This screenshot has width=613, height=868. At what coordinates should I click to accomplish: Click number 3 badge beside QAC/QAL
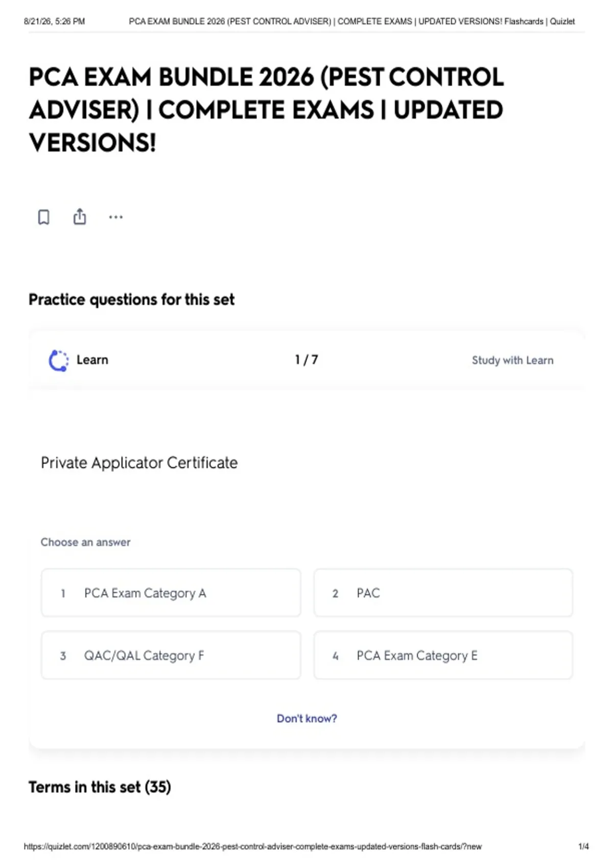coord(63,656)
